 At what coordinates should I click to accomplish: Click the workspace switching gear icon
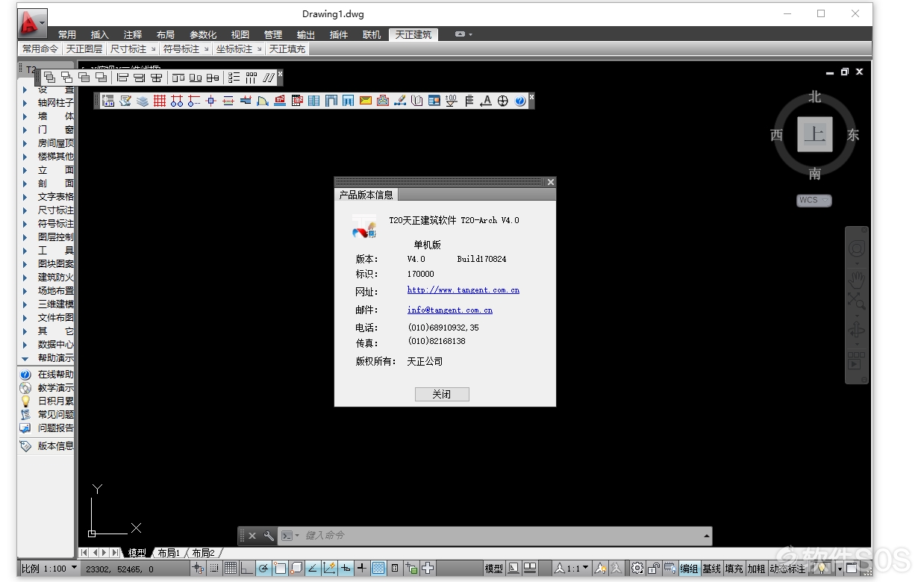pos(637,569)
